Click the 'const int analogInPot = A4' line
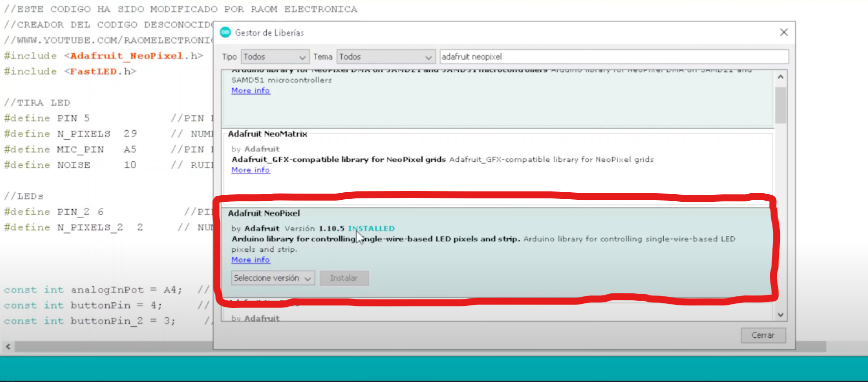868x382 pixels. 93,290
